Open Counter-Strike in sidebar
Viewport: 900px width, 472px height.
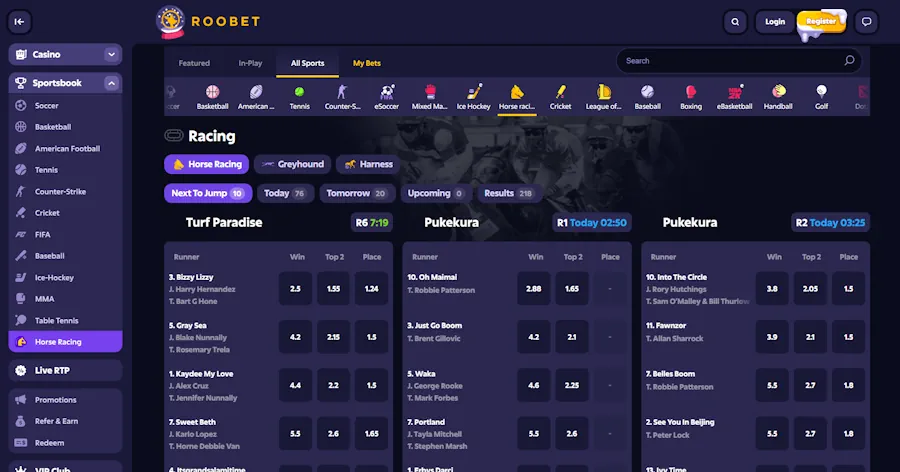[65, 192]
